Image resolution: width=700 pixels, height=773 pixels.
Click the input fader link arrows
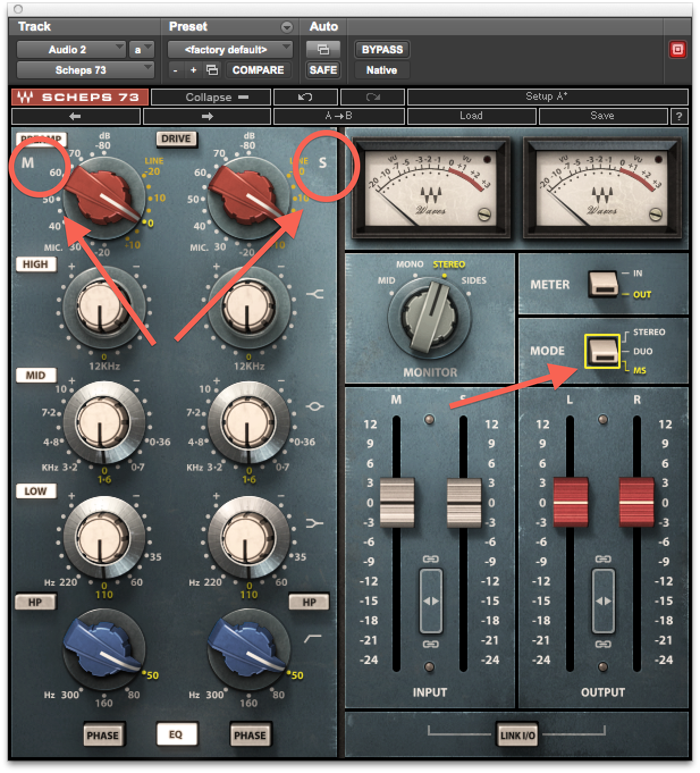(x=431, y=601)
